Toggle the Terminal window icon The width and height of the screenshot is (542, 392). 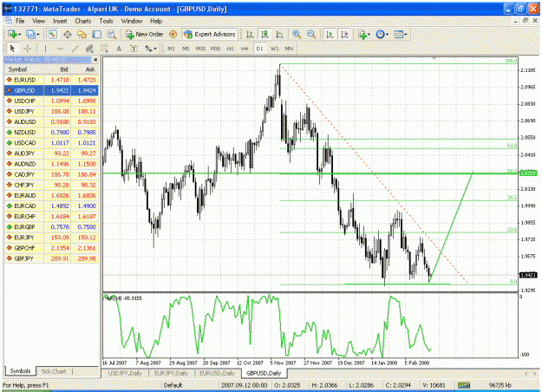tap(97, 34)
